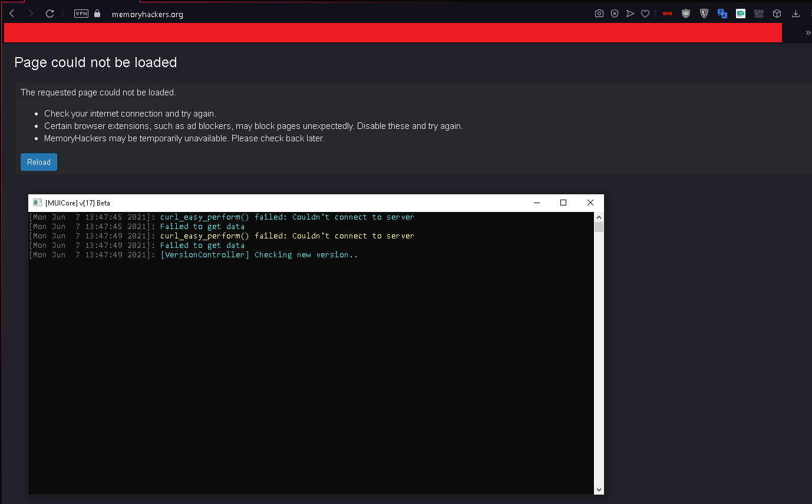Viewport: 812px width, 504px height.
Task: Click the padlock site security icon
Action: tap(97, 14)
